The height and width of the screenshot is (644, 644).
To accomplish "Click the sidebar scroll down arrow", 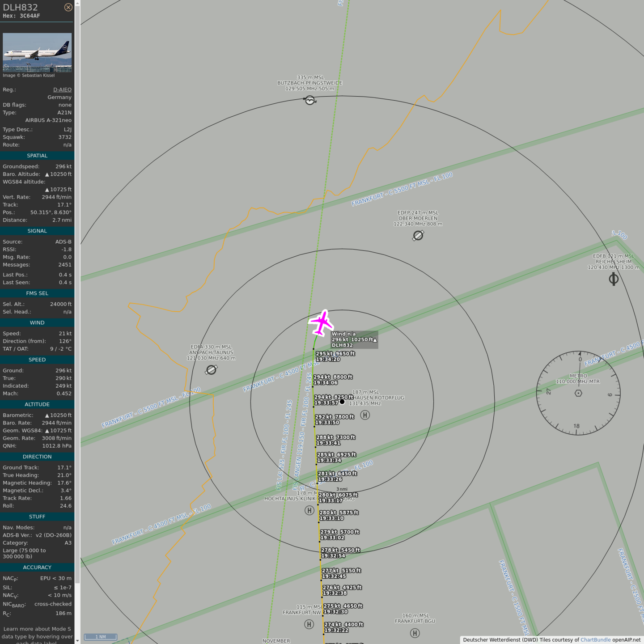I will (77, 641).
